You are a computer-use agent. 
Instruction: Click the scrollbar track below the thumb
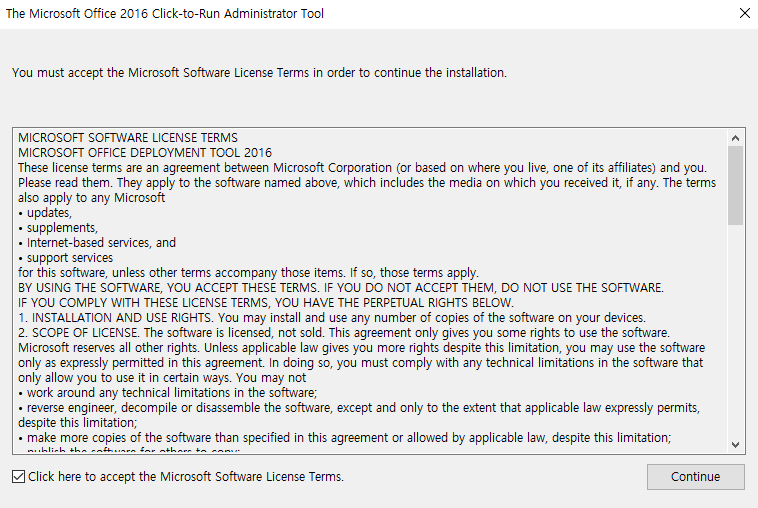pos(735,331)
